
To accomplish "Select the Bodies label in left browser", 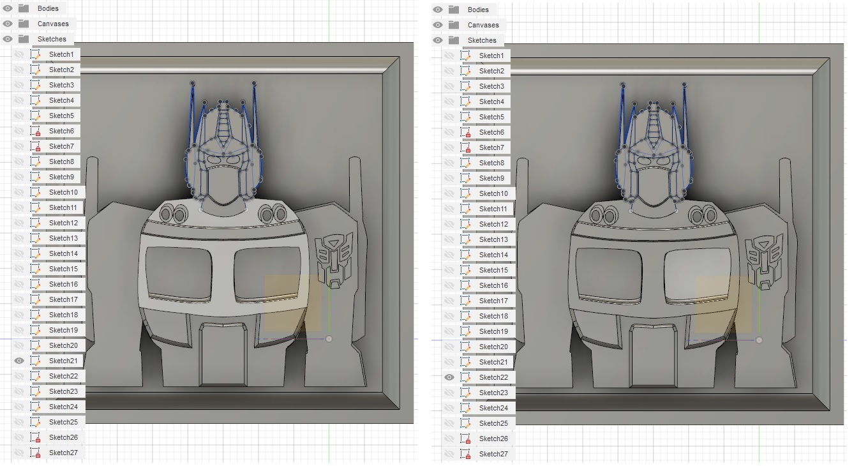I will pyautogui.click(x=48, y=8).
